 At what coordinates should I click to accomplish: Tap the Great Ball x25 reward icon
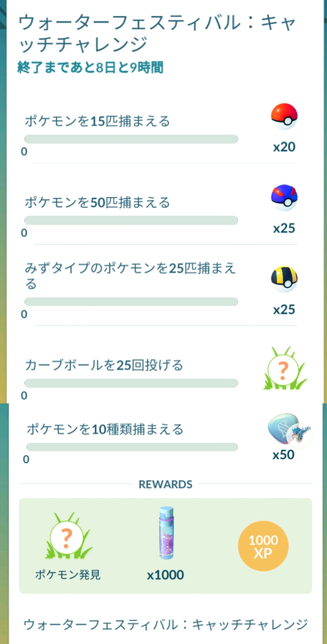pos(284,198)
